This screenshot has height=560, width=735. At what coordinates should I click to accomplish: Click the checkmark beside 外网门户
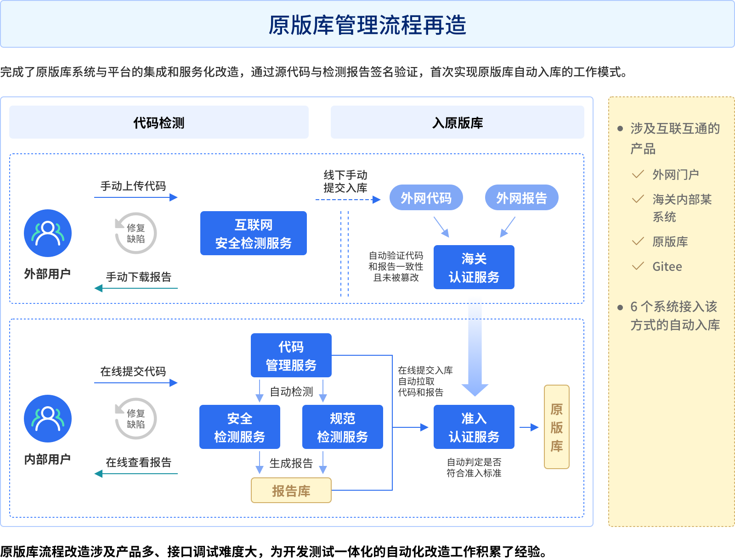tap(638, 174)
